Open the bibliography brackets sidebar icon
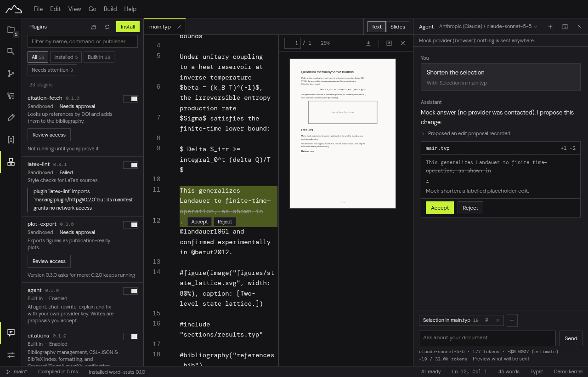The height and width of the screenshot is (377, 588). [11, 140]
